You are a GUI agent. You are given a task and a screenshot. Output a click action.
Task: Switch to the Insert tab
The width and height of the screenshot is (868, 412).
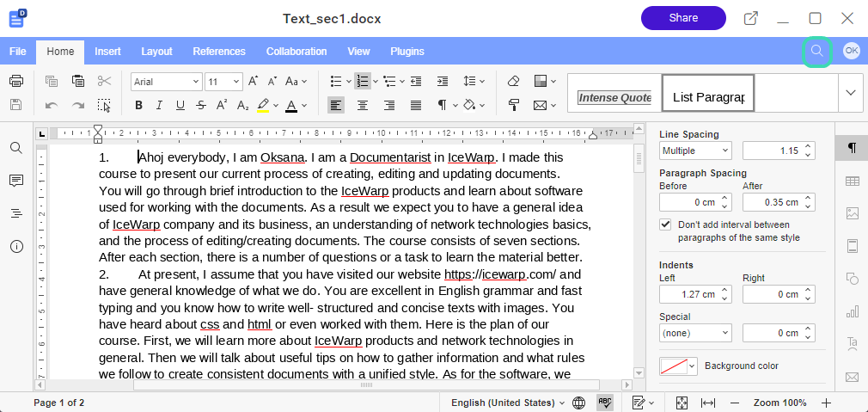point(108,52)
